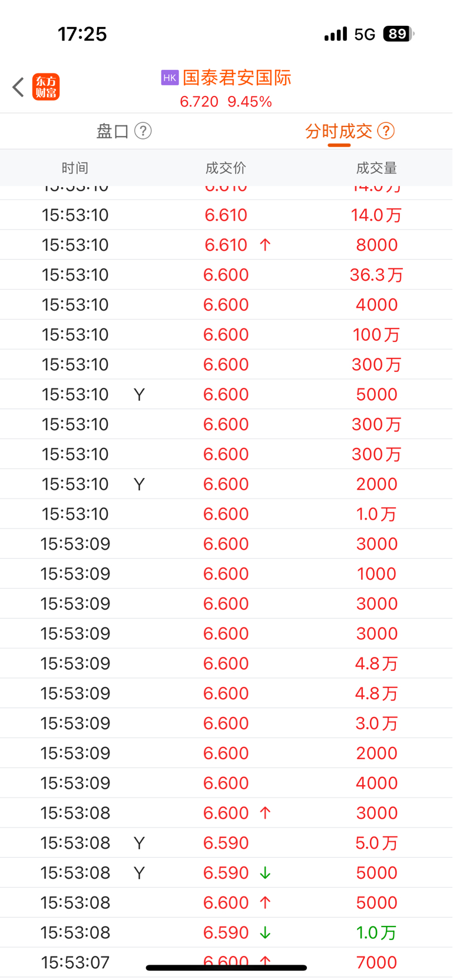Tap the back arrow icon
The image size is (453, 980).
18,87
